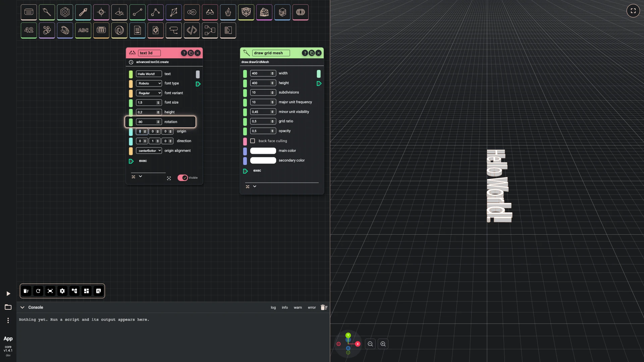Open the line segment tool icon
Viewport: 644px width, 362px height.
(138, 12)
